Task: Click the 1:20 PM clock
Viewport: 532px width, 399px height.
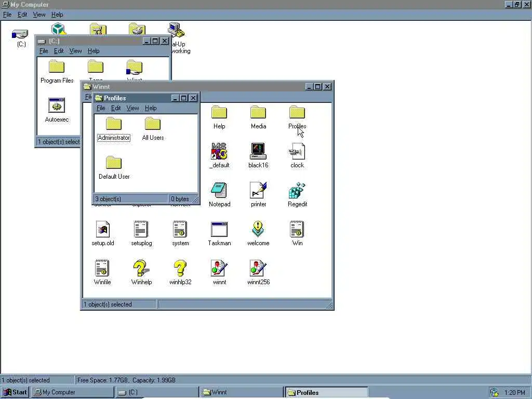Action: pyautogui.click(x=514, y=393)
